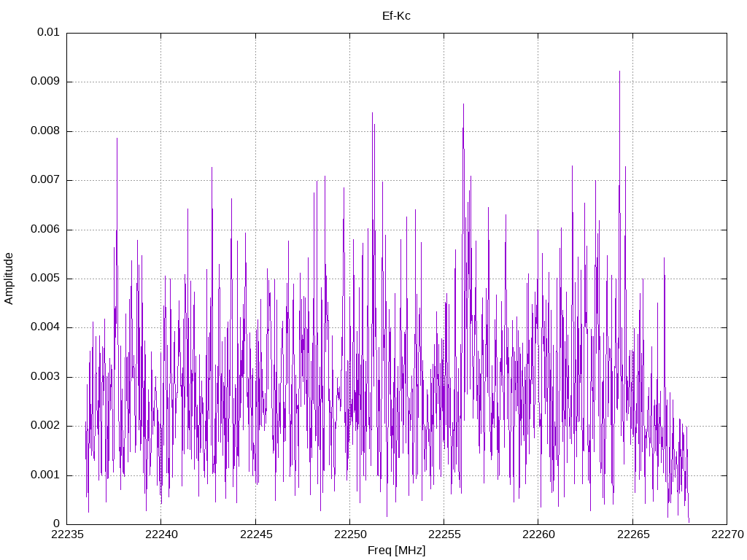
Task: Click the y-axis tick label 0.001
Action: click(45, 475)
